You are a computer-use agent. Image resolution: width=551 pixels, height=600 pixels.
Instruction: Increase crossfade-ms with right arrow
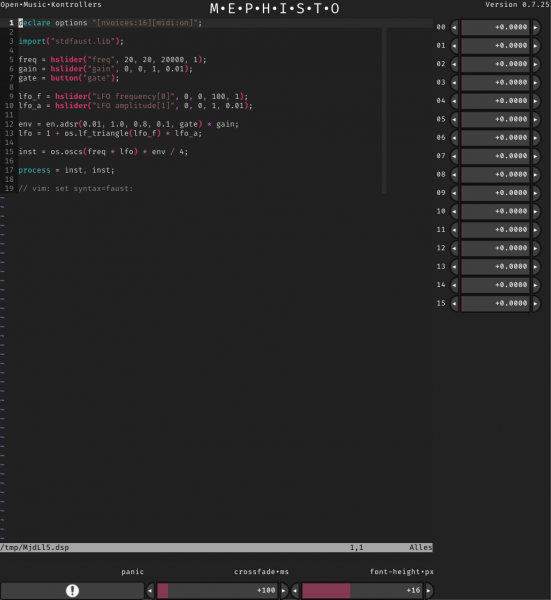pyautogui.click(x=284, y=590)
